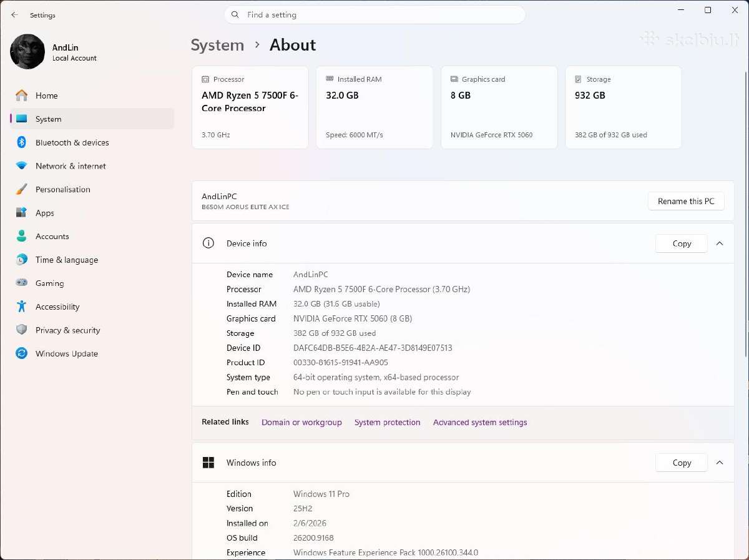Click the Windows Feature Experience Pack value

(x=386, y=553)
